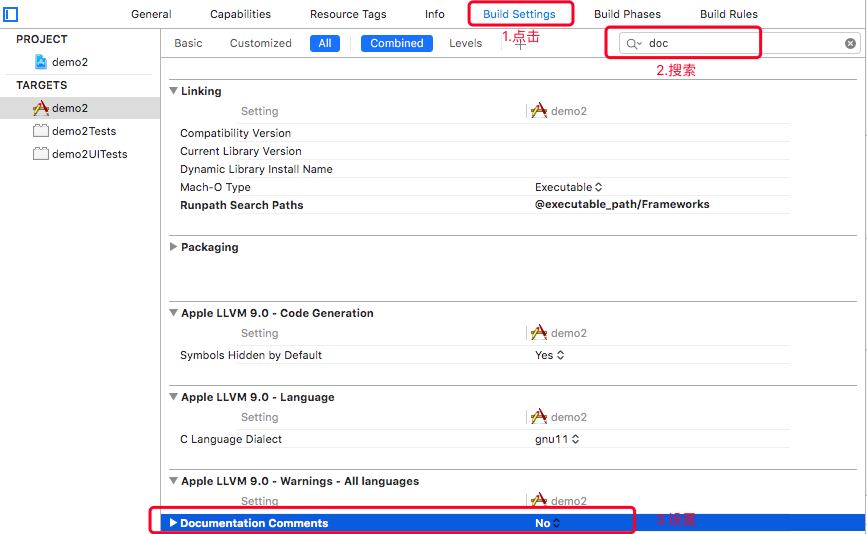867x534 pixels.
Task: Show Basic build settings
Action: click(189, 43)
